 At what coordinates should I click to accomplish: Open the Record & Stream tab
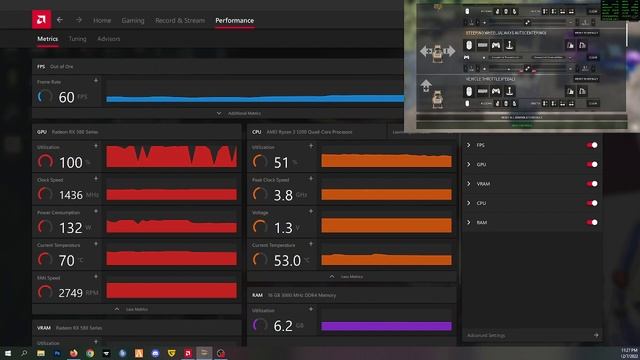tap(180, 20)
